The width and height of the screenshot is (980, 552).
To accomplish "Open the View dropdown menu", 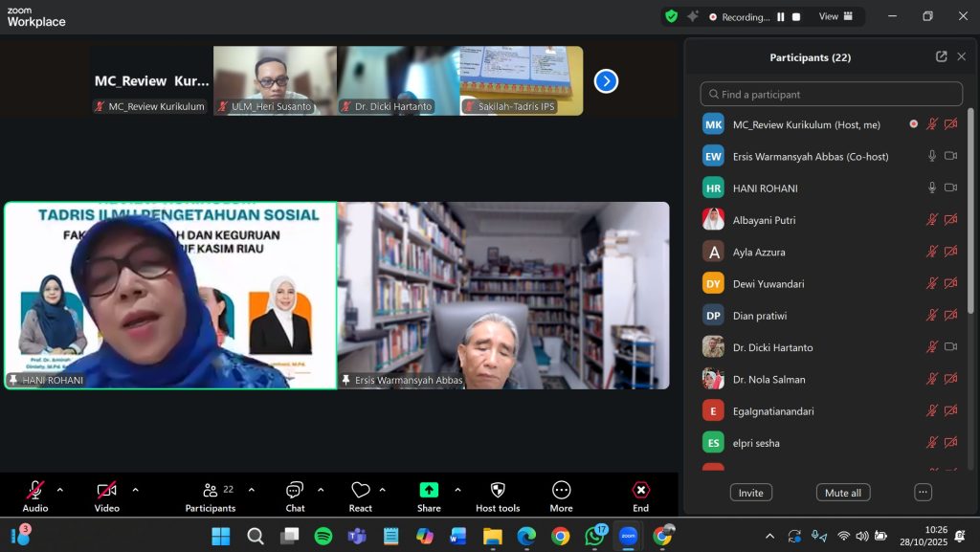I will [835, 17].
